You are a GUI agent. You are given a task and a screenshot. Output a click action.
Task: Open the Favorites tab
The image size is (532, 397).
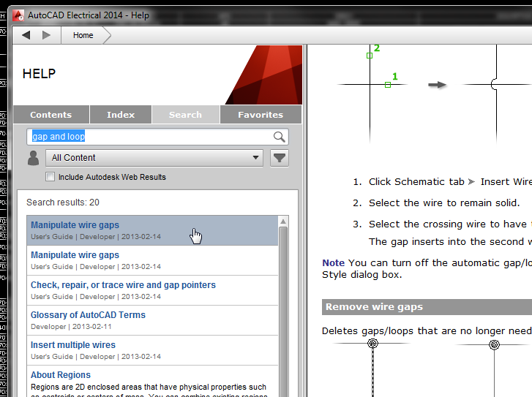261,115
